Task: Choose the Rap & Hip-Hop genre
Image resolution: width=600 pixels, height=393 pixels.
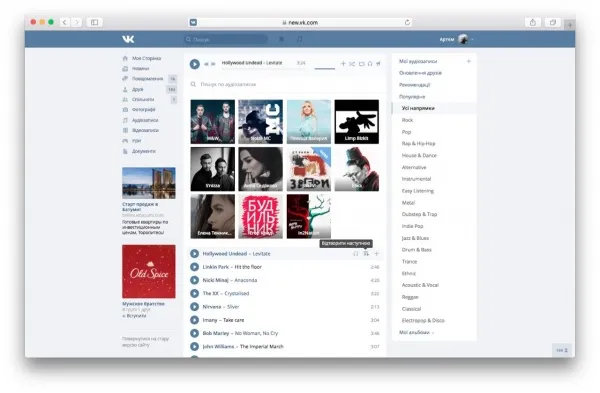Action: 418,144
